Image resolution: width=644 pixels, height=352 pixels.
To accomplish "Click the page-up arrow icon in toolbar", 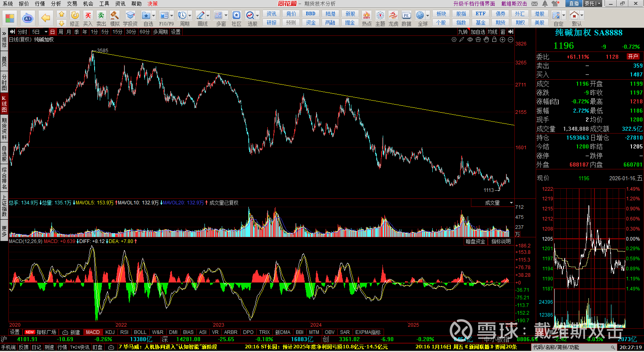I will [62, 14].
